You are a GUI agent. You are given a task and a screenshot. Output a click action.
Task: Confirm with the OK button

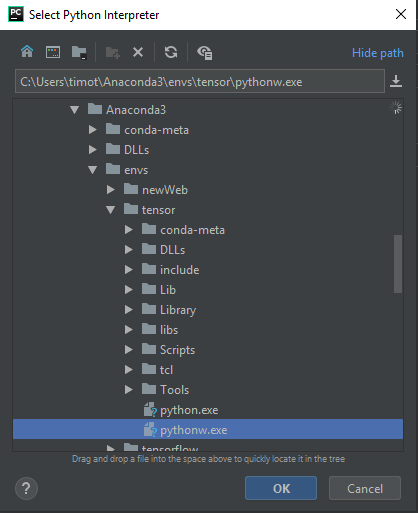point(281,488)
